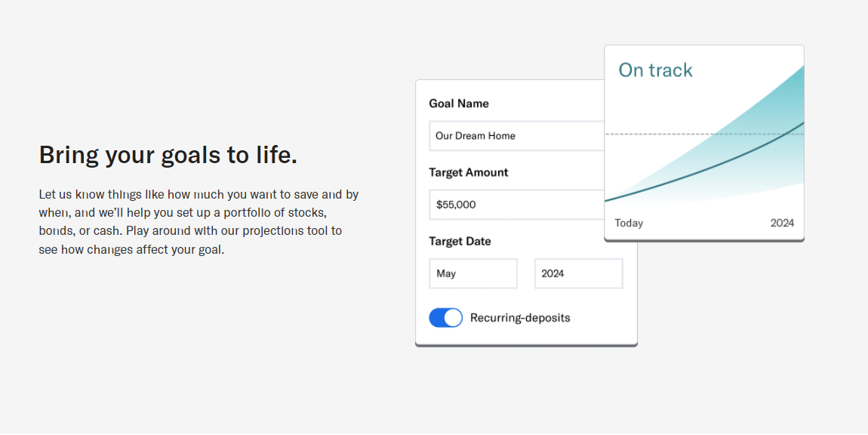Toggle the Recurring-deposits switch
The height and width of the screenshot is (435, 868).
click(x=445, y=318)
